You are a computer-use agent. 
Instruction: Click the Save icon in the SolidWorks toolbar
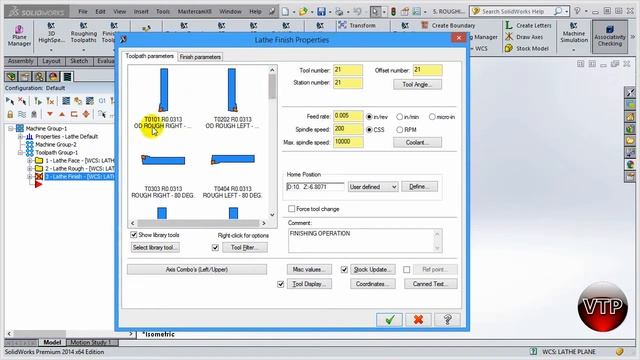[x=322, y=11]
